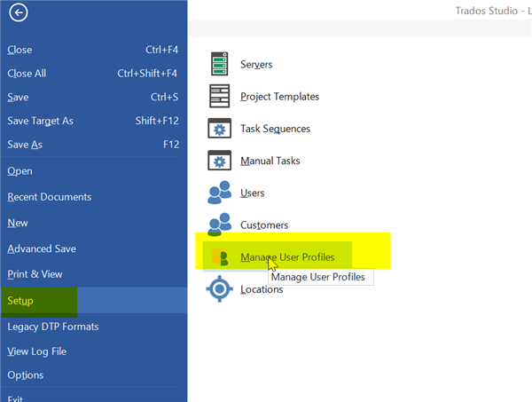Open Advanced Save
Image resolution: width=532 pixels, height=402 pixels.
coord(94,248)
